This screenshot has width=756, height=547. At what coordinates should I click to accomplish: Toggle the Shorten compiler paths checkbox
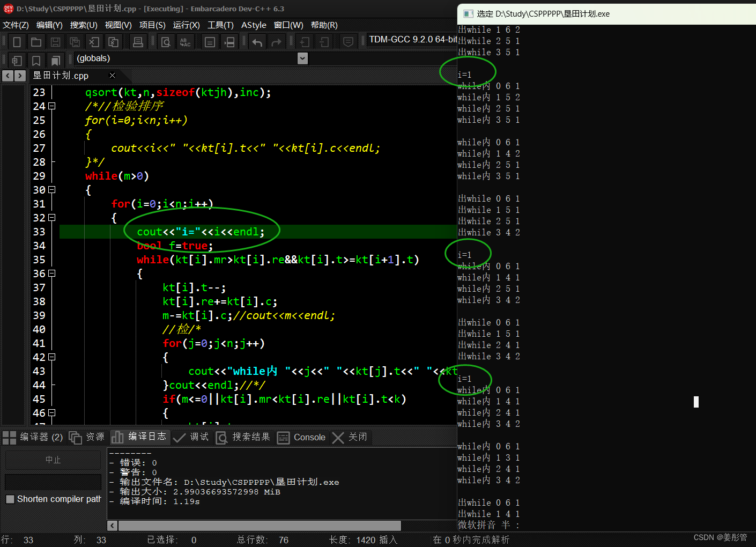pos(10,499)
